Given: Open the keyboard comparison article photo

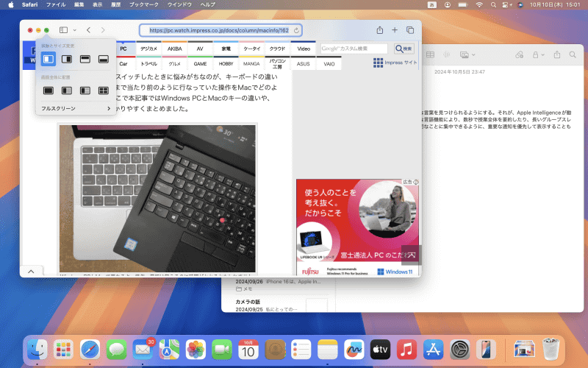Looking at the screenshot, I should [157, 198].
